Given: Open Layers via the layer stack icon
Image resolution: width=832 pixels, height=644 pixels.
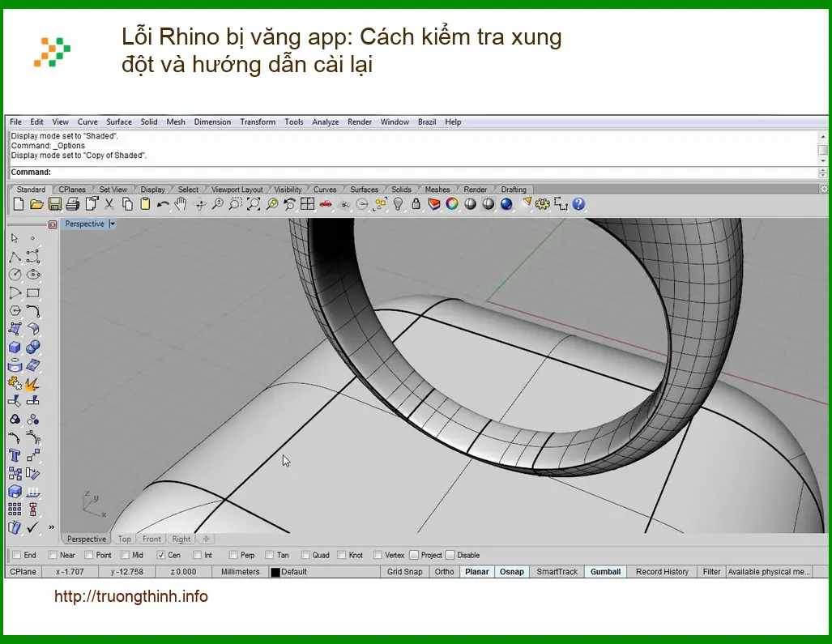Looking at the screenshot, I should click(x=434, y=204).
